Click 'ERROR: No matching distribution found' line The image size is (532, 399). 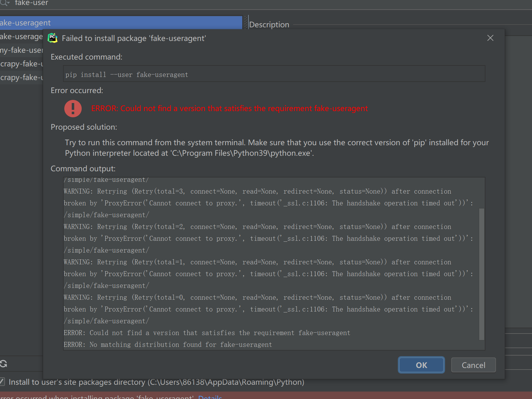[168, 344]
